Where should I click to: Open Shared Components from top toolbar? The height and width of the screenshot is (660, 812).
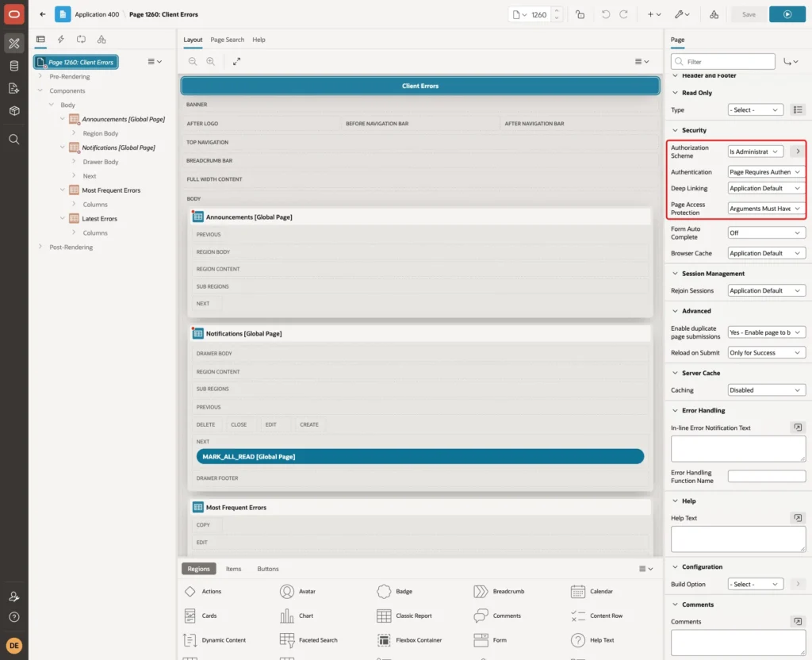tap(714, 14)
